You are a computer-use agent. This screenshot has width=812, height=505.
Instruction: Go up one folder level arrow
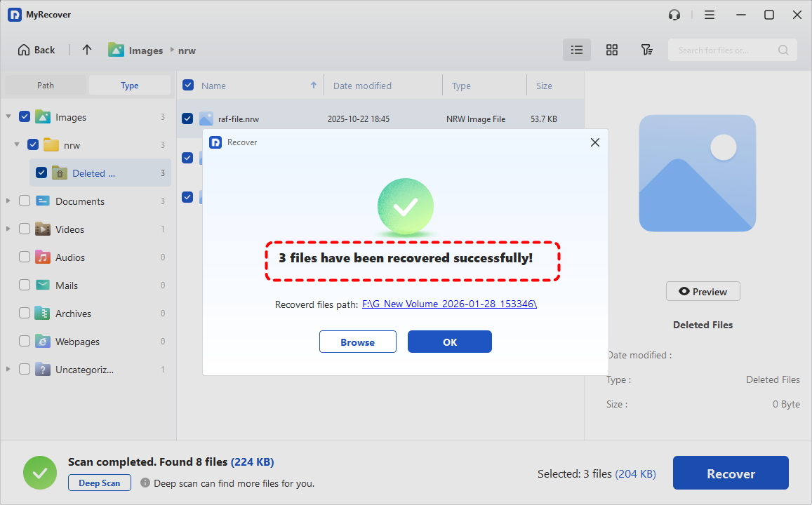pos(87,50)
